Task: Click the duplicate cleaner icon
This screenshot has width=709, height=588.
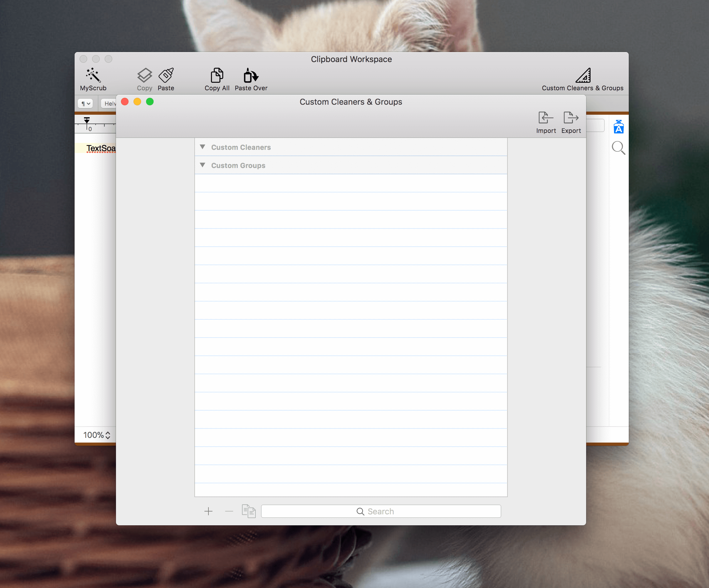Action: tap(249, 511)
